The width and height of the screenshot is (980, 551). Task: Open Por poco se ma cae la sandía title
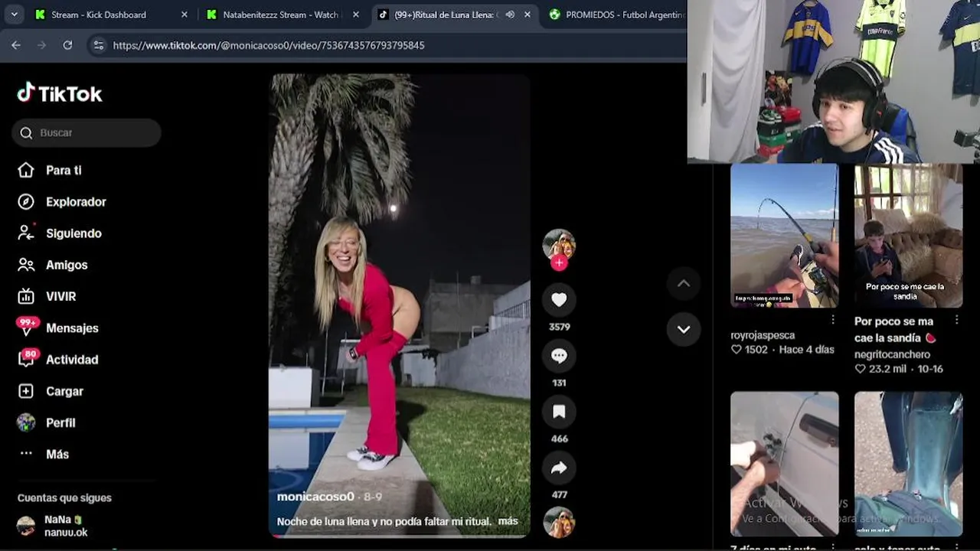[895, 330]
